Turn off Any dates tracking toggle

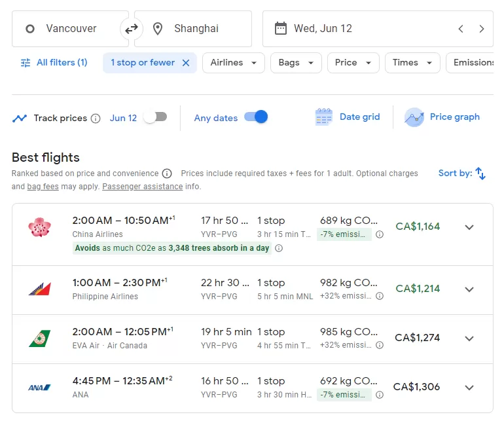pyautogui.click(x=256, y=117)
